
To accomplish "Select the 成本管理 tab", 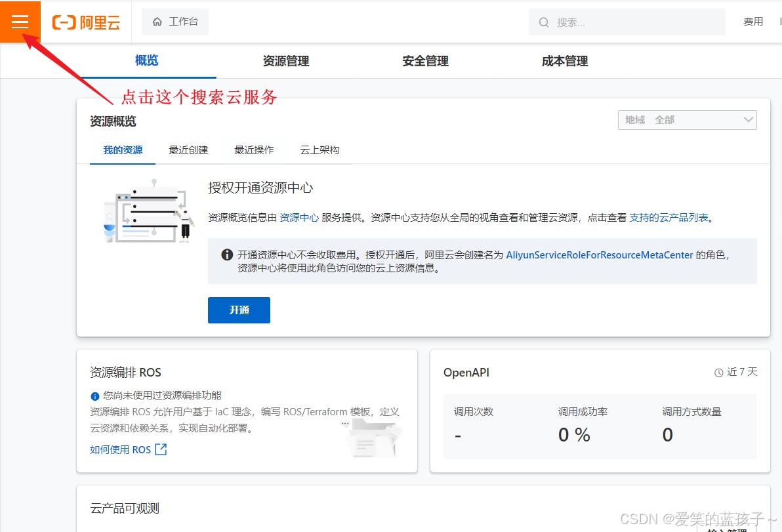I will 565,61.
